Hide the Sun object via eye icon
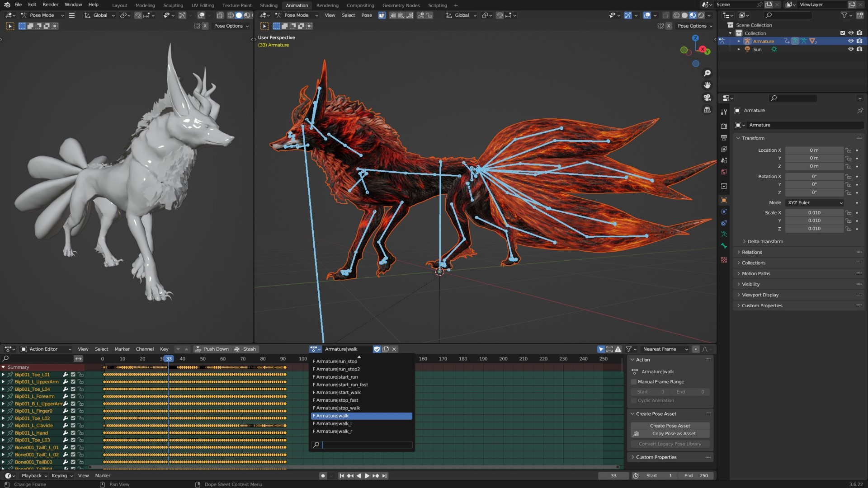Viewport: 868px width, 488px height. pos(851,49)
